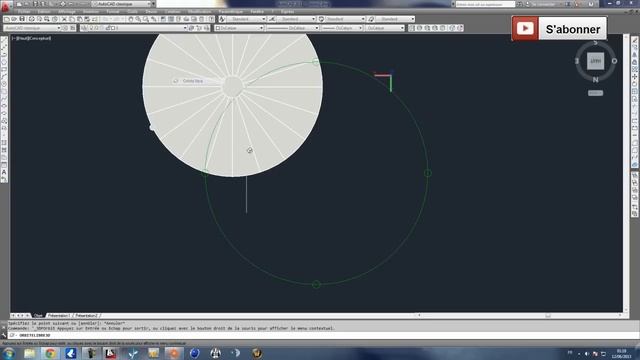Select the Circle tool in Draw toolbar
640x360 pixels.
point(4,84)
